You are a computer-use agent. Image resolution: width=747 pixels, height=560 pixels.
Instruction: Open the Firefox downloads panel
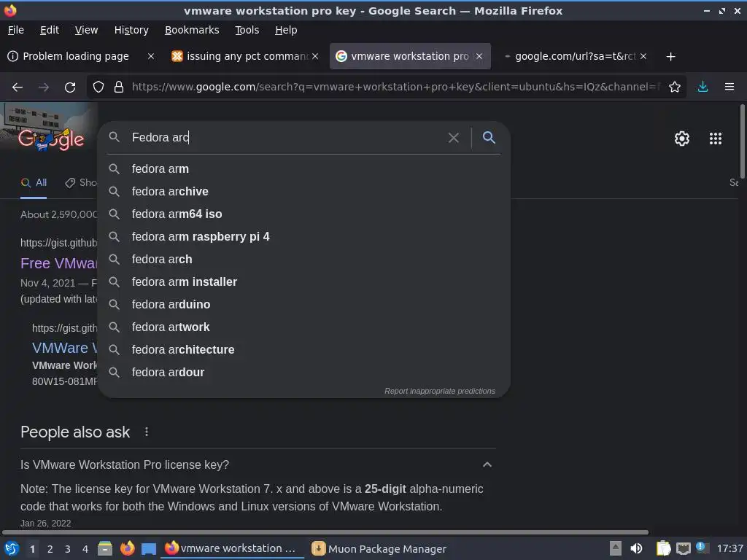(703, 87)
